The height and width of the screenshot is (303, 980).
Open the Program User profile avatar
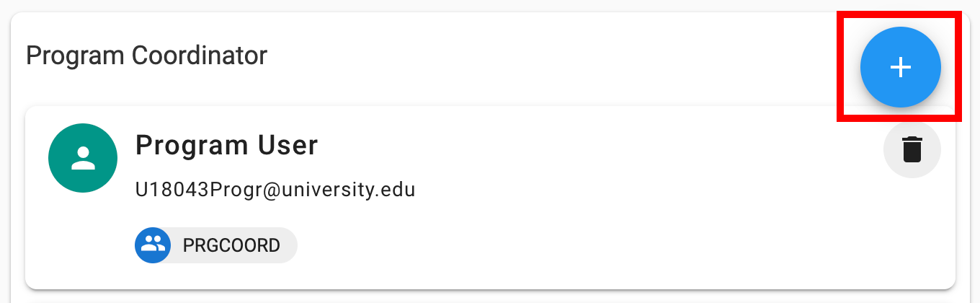click(83, 158)
